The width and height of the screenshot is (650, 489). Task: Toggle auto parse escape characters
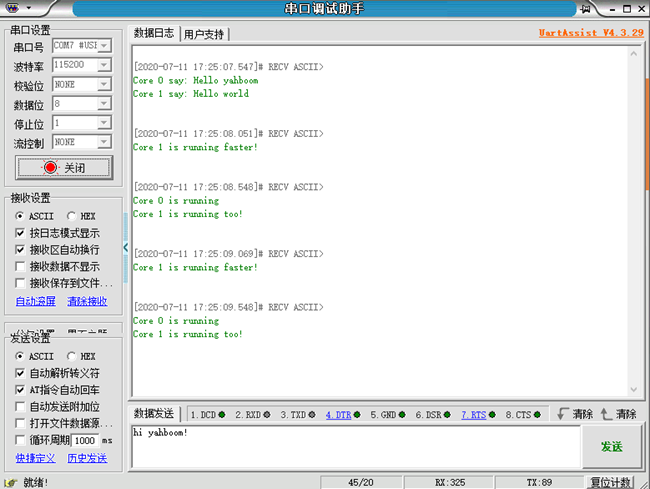coord(19,373)
